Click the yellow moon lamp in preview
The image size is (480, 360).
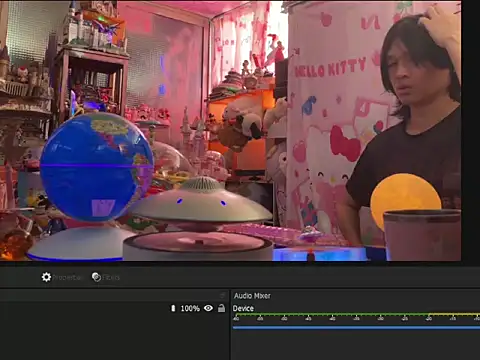(x=406, y=199)
